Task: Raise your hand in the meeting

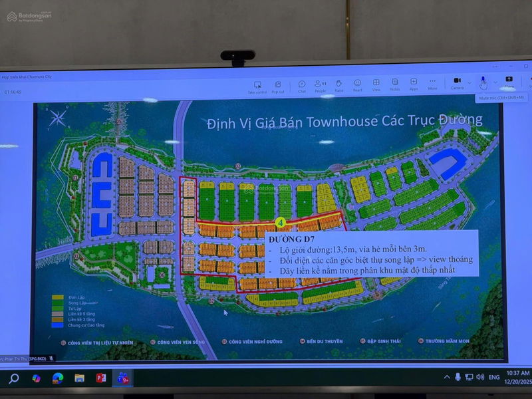Action: click(x=338, y=85)
